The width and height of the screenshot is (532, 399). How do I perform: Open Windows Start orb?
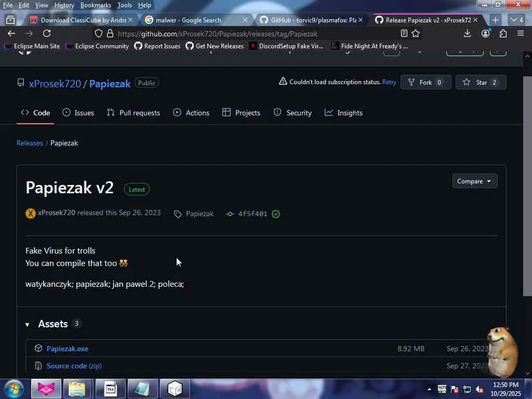[x=14, y=389]
